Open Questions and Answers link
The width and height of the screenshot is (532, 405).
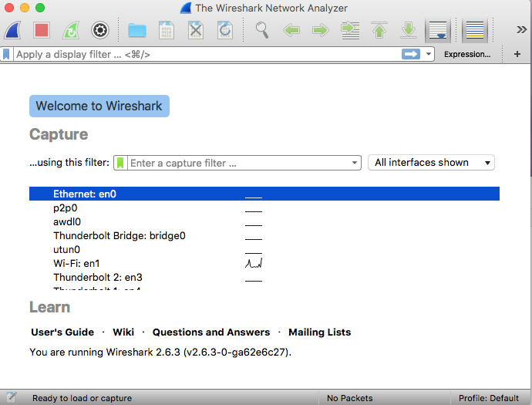(211, 332)
